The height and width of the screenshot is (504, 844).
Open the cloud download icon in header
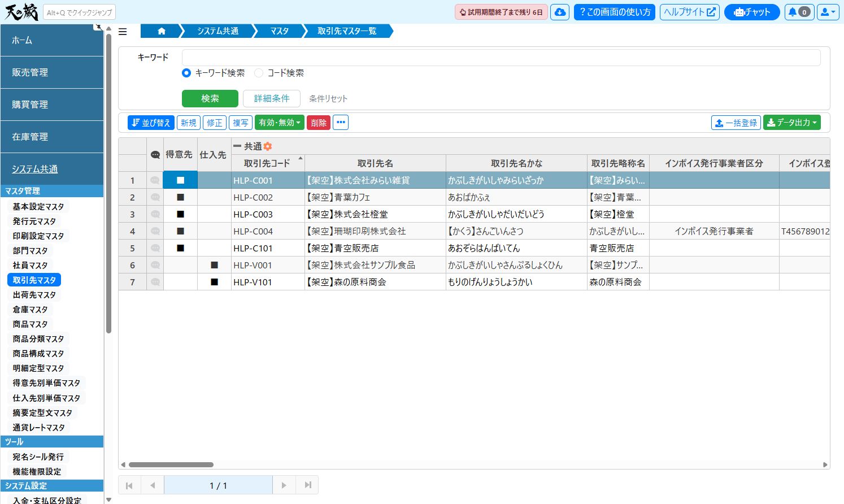point(560,12)
